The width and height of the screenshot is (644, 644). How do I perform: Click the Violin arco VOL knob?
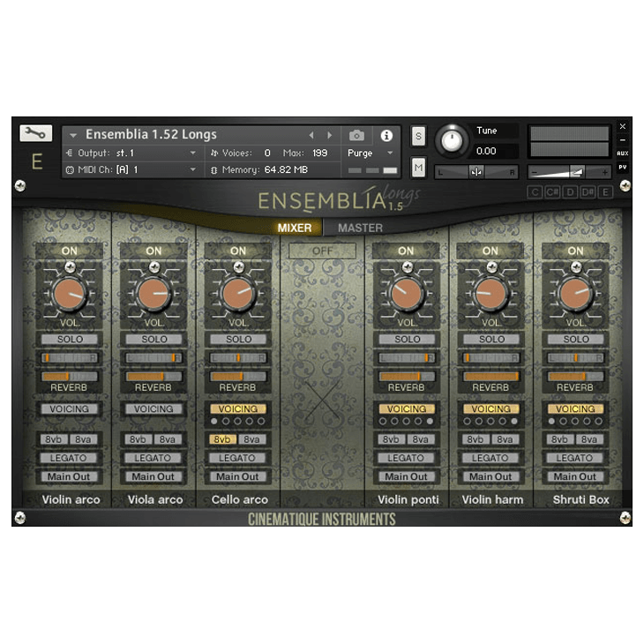click(70, 293)
